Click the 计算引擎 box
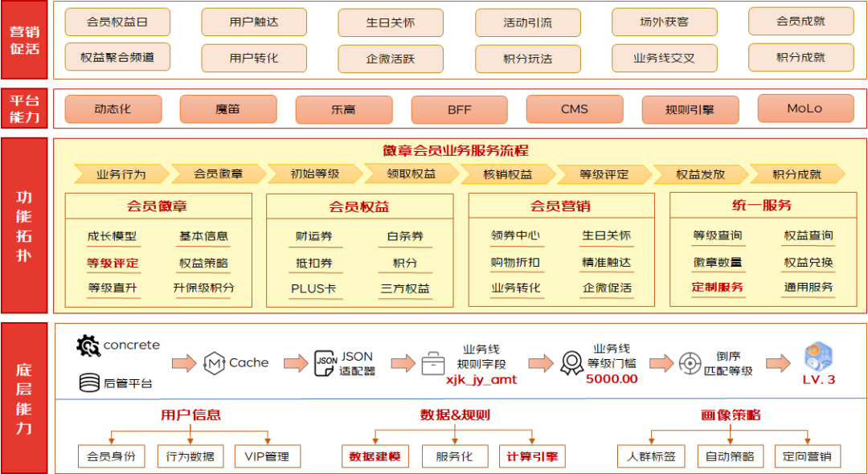The height and width of the screenshot is (474, 868). [x=532, y=456]
